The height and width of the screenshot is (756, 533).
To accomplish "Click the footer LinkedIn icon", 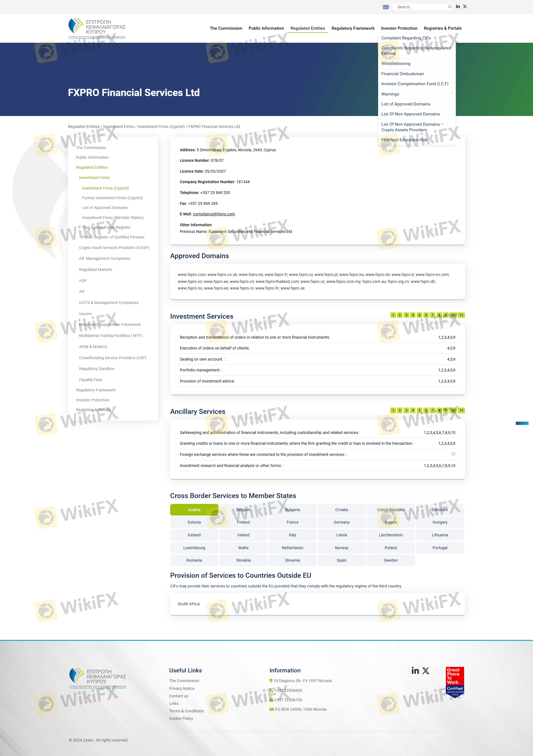I will tap(415, 671).
